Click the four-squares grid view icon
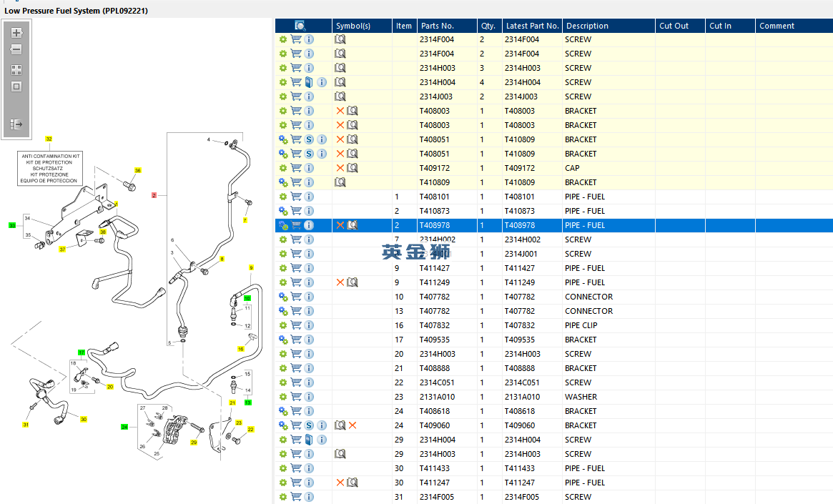Image resolution: width=833 pixels, height=504 pixels. pos(16,70)
